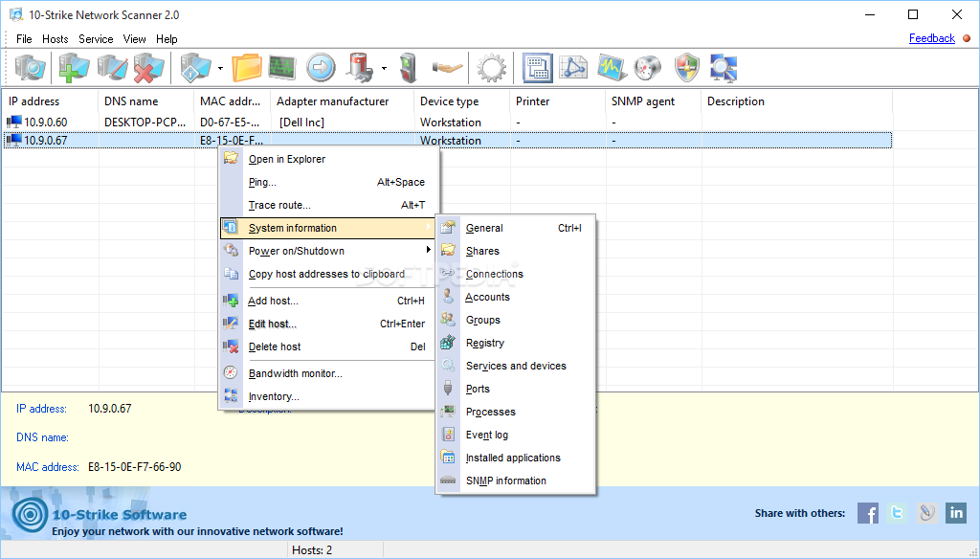Sort by SNMP agent column header
980x559 pixels.
(x=654, y=101)
